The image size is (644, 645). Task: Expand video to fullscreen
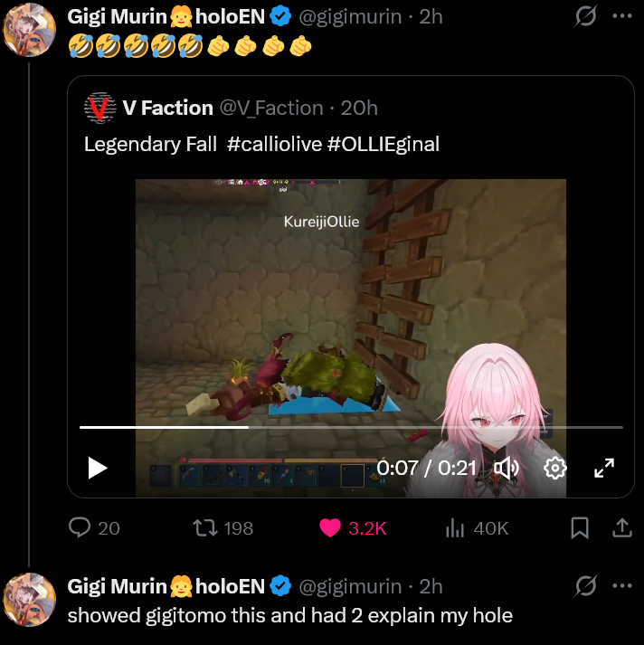(604, 468)
